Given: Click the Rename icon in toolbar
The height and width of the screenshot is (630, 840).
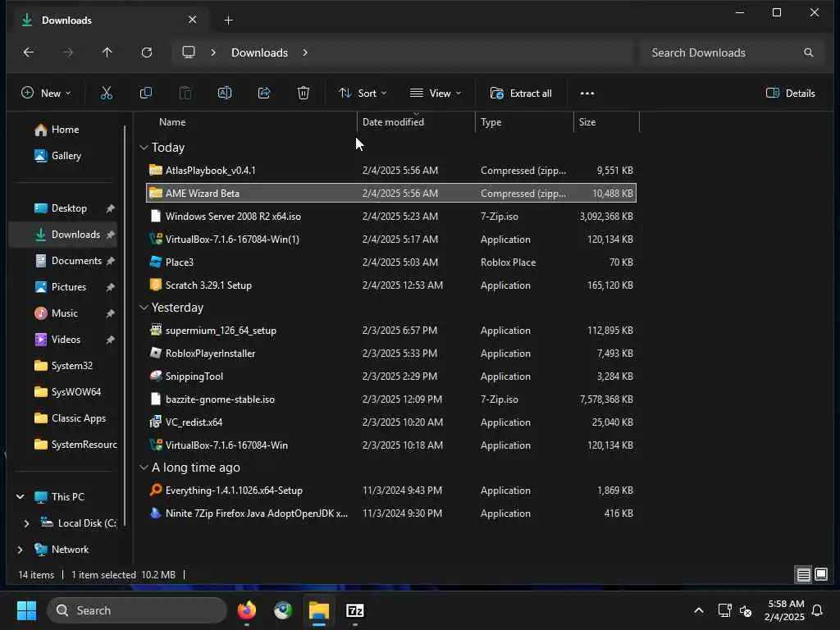Looking at the screenshot, I should [x=225, y=94].
